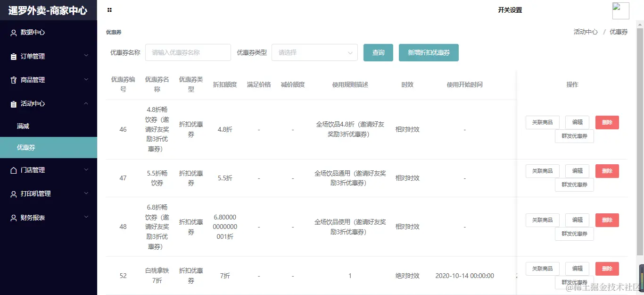Click the 开关设置 header text
The width and height of the screenshot is (644, 295).
click(510, 10)
